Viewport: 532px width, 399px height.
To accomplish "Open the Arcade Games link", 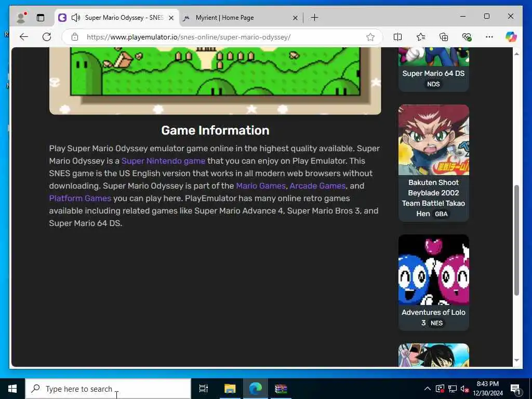I will pyautogui.click(x=317, y=186).
